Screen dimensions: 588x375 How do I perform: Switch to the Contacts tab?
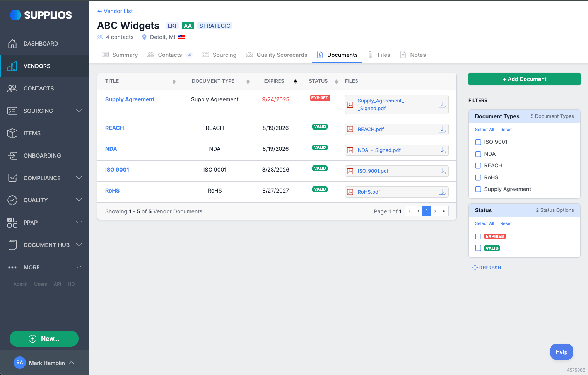point(169,55)
